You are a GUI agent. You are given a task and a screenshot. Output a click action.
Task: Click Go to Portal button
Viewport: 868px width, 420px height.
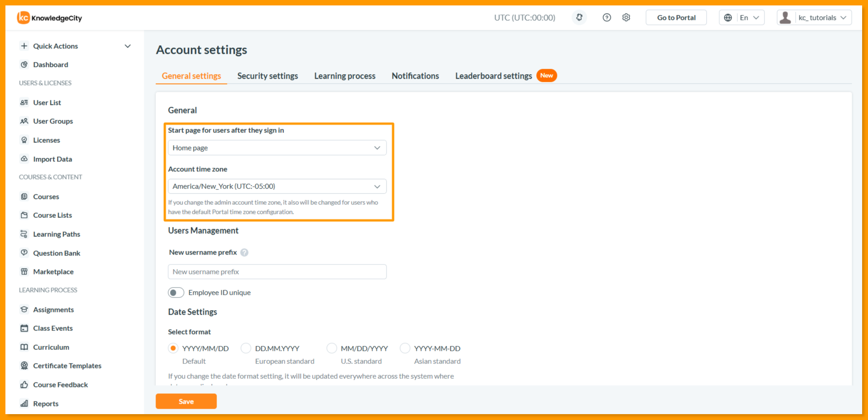point(676,18)
